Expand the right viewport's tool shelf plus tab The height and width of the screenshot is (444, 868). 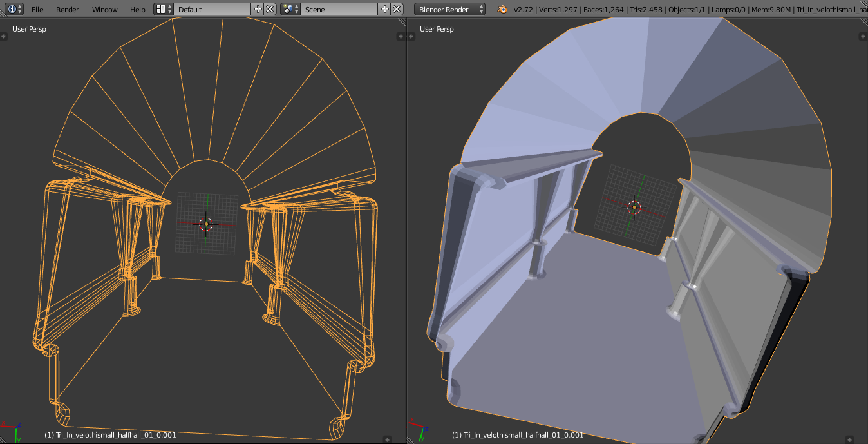coord(411,37)
